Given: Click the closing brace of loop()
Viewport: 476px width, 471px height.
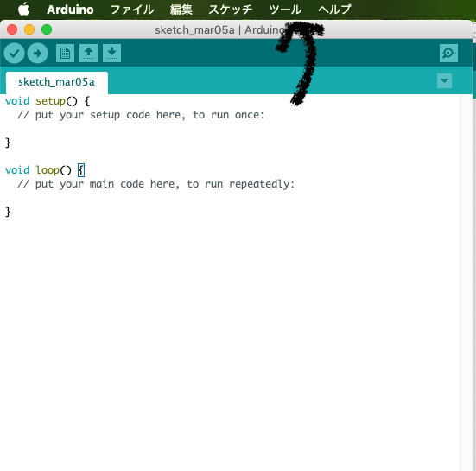Looking at the screenshot, I should (8, 212).
